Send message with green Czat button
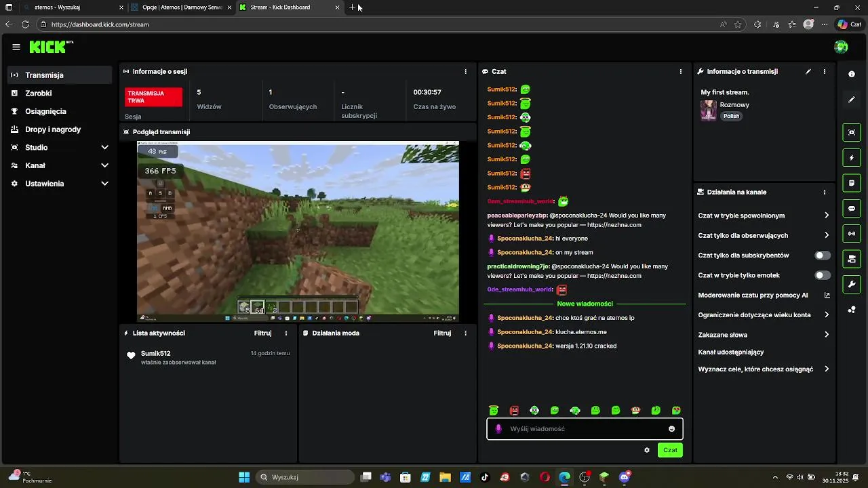Image resolution: width=868 pixels, height=488 pixels. pos(670,450)
